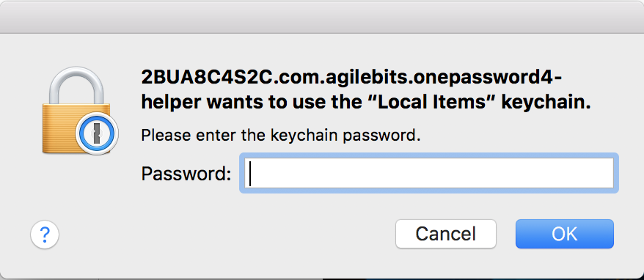This screenshot has width=644, height=280.
Task: Open help via the question mark button
Action: tap(45, 235)
